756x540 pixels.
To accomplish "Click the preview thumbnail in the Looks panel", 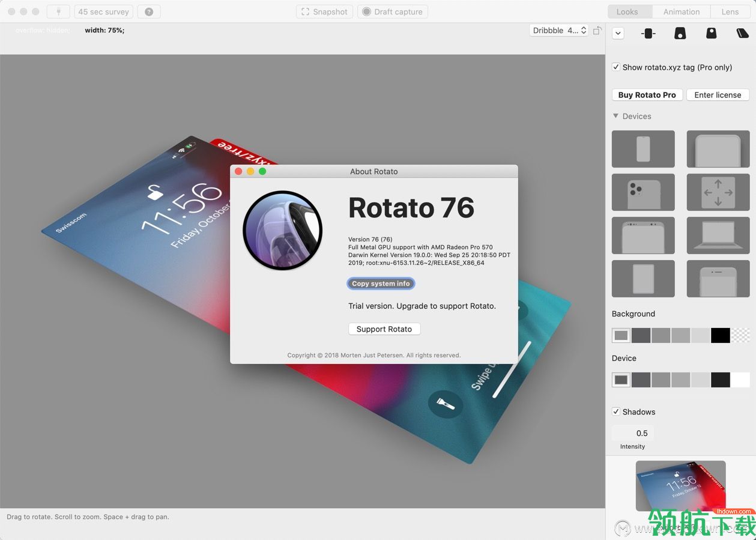I will point(680,486).
